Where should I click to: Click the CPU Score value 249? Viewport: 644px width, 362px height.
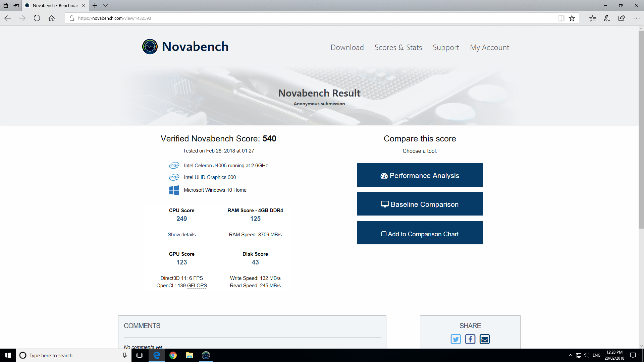click(x=181, y=219)
